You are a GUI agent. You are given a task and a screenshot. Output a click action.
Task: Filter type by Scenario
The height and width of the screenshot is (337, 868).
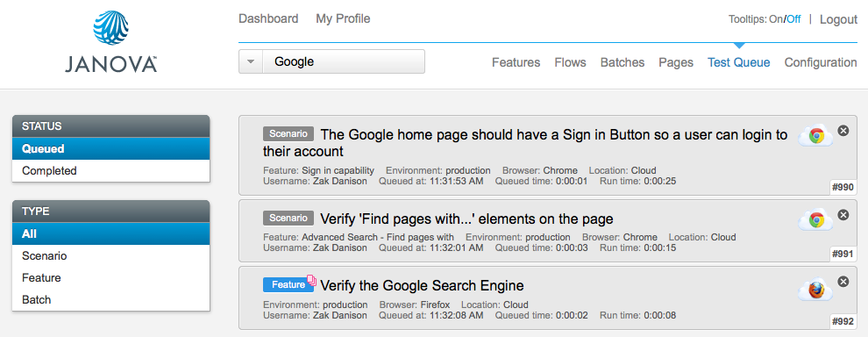tap(110, 256)
